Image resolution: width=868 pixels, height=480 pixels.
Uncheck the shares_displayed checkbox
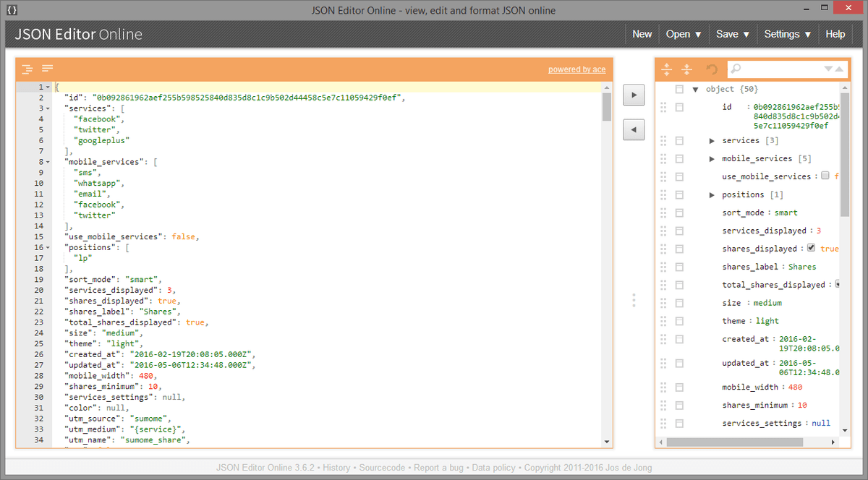(812, 248)
